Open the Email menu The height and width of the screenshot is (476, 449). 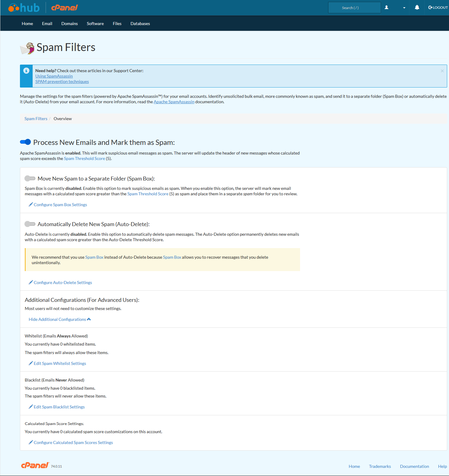point(47,24)
